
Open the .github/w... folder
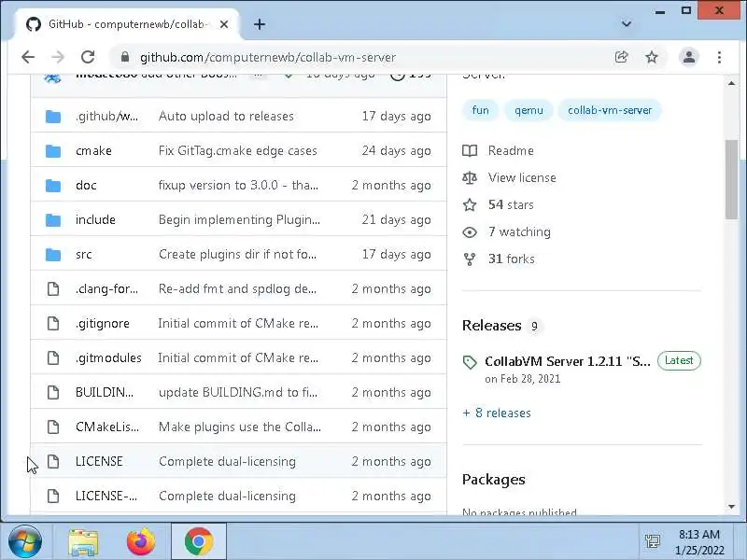[106, 116]
